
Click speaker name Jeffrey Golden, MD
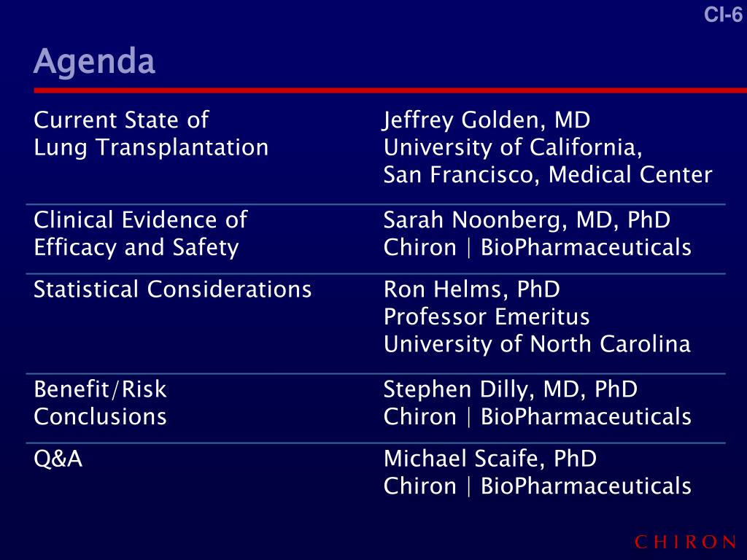pyautogui.click(x=487, y=120)
